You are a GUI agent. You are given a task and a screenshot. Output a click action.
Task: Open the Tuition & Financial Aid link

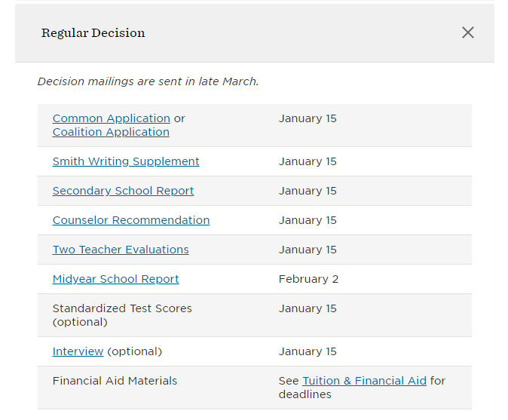pos(365,381)
